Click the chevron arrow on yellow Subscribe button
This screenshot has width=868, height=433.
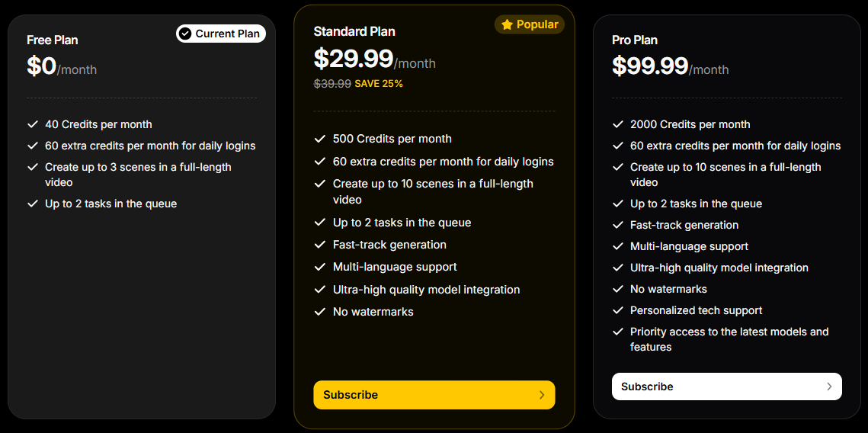click(542, 395)
